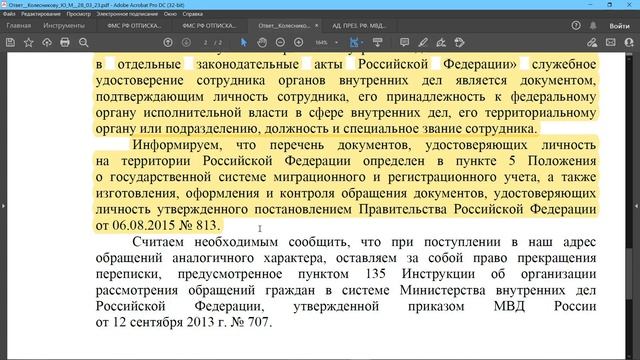Zoom in with the plus icon
Image resolution: width=640 pixels, height=360 pixels.
click(298, 42)
